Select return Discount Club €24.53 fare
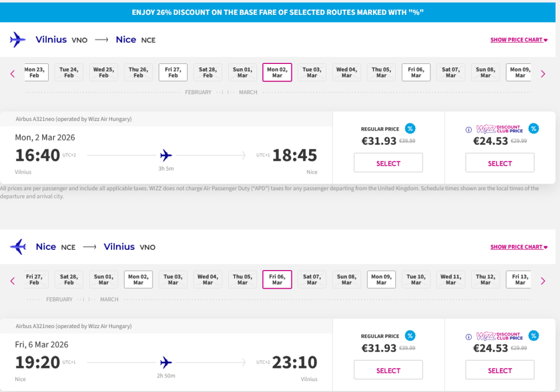This screenshot has width=560, height=392. (499, 370)
